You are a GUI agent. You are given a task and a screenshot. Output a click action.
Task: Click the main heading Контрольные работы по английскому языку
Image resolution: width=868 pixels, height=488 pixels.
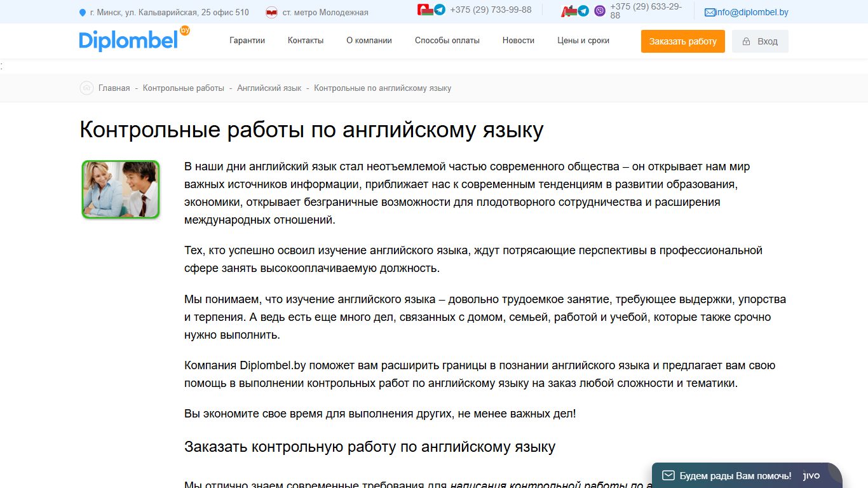pyautogui.click(x=311, y=130)
